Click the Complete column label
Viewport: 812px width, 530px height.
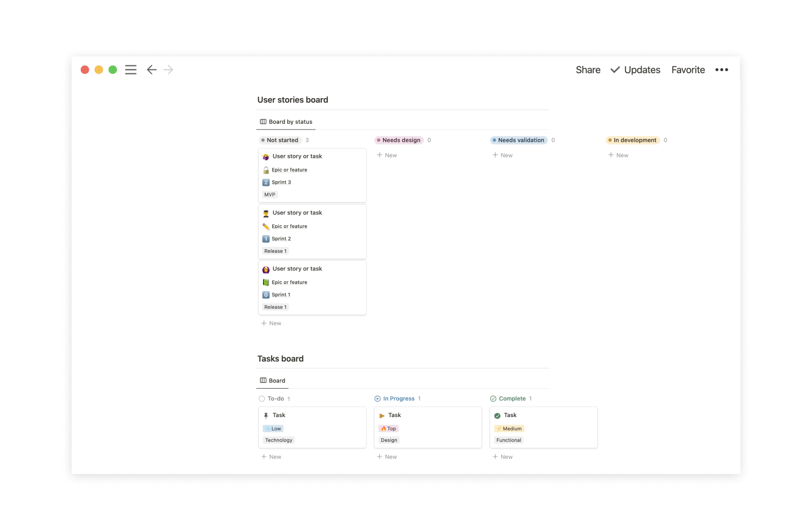[x=512, y=399]
